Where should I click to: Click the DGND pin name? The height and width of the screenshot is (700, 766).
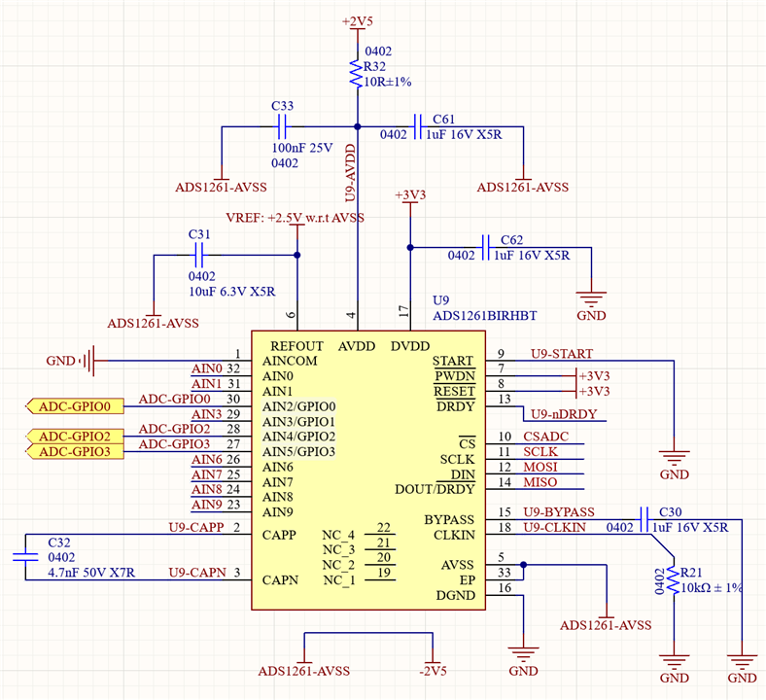pyautogui.click(x=455, y=595)
